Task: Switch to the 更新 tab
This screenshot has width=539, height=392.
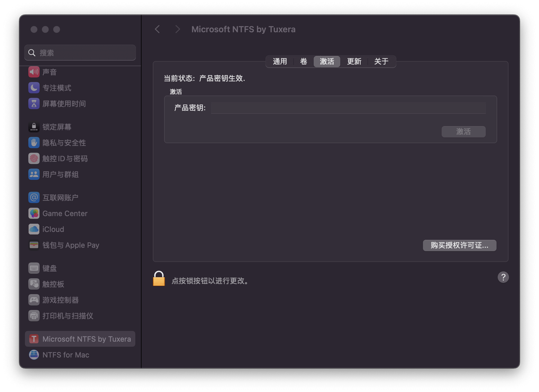Action: tap(354, 61)
